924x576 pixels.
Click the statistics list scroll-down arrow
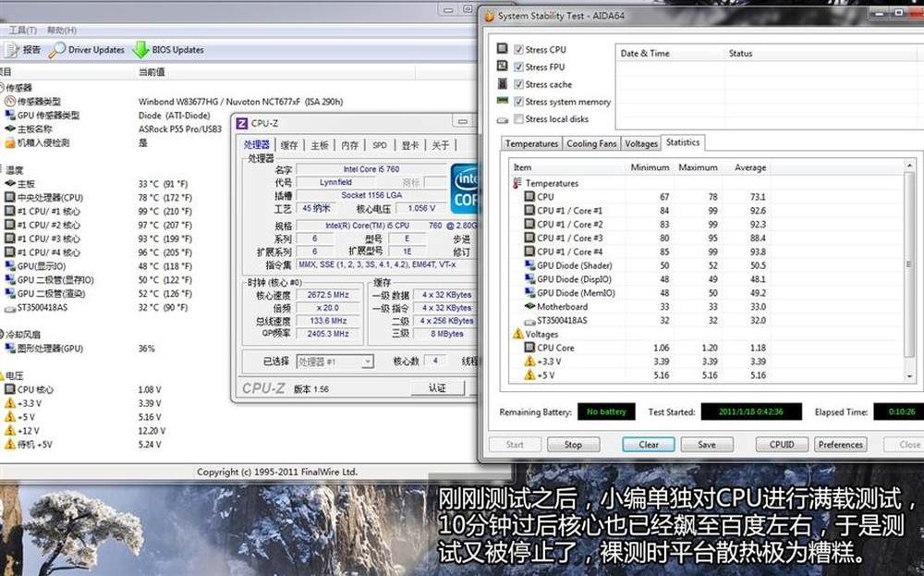tap(910, 375)
